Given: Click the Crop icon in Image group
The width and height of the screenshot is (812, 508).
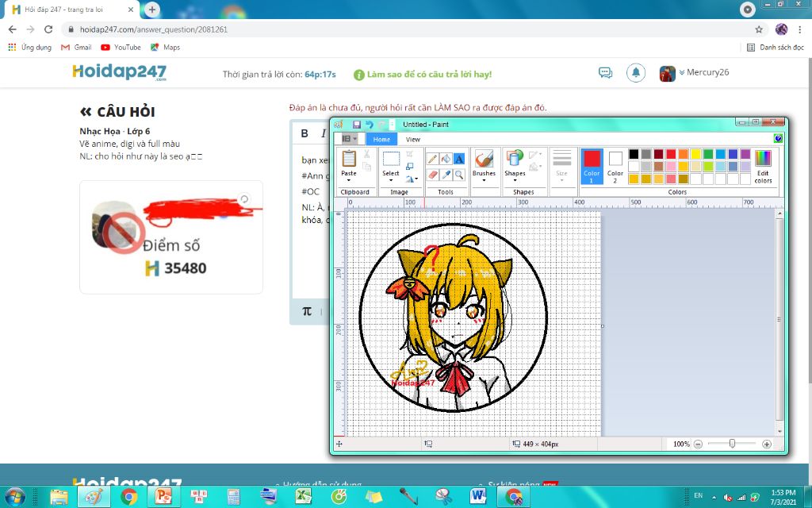Looking at the screenshot, I should (x=410, y=154).
